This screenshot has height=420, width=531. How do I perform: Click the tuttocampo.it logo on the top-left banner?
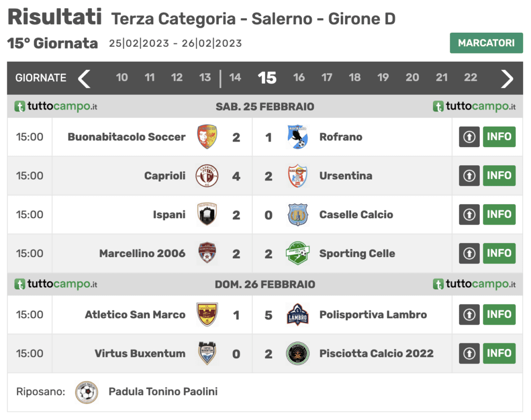[x=55, y=106]
